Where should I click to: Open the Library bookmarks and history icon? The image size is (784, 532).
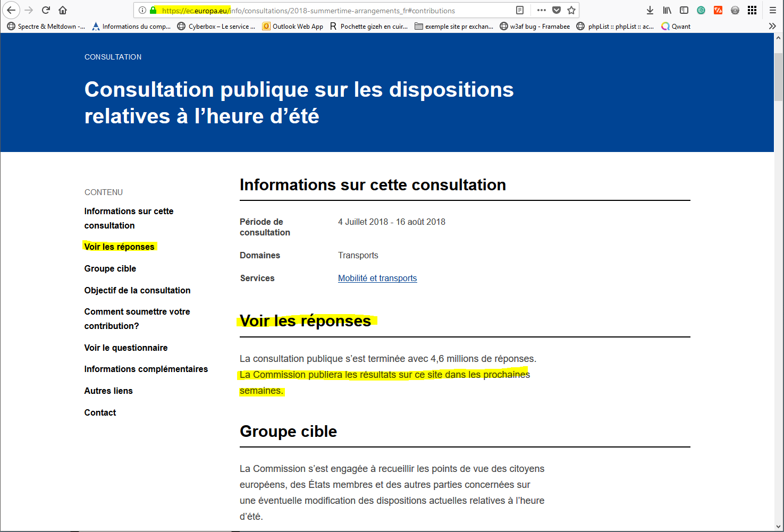click(667, 10)
